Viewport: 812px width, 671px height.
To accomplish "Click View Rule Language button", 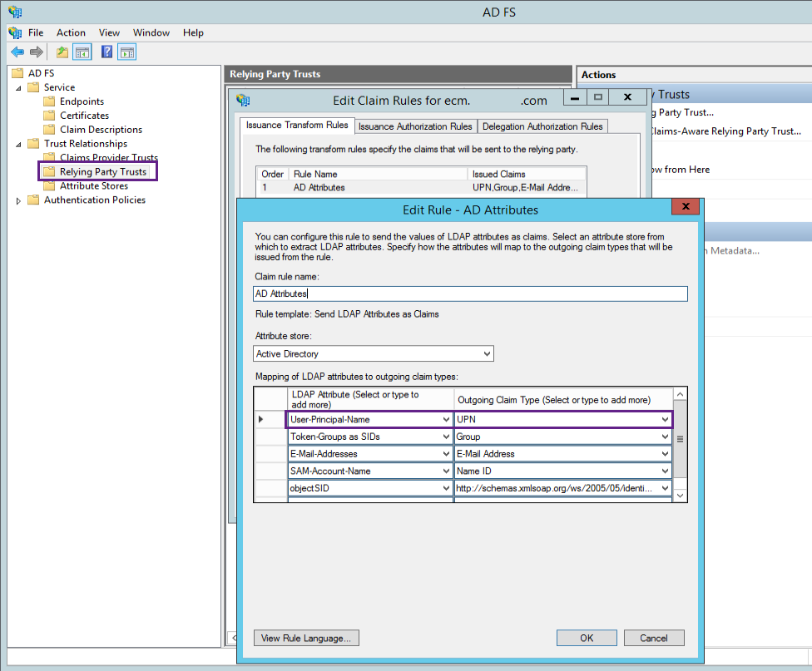I will [306, 638].
